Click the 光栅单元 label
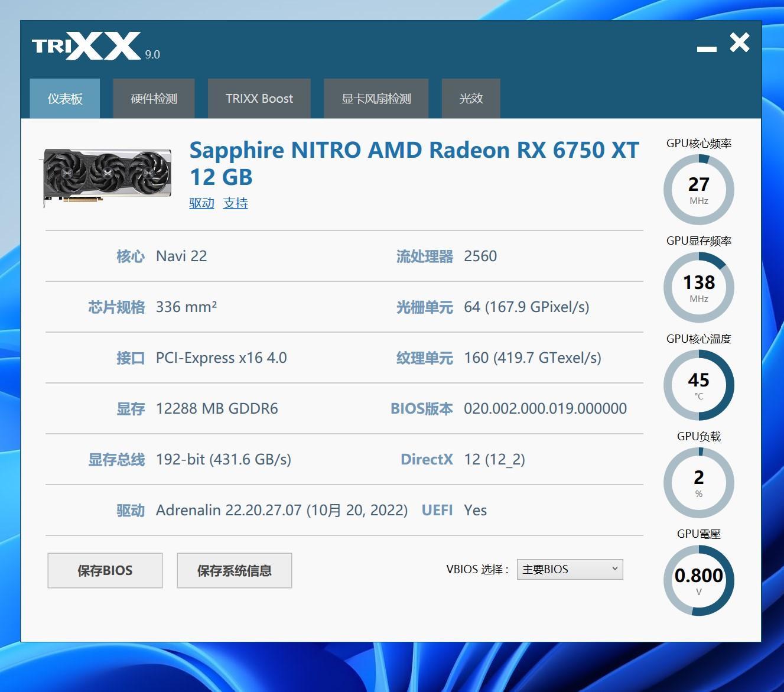Viewport: 784px width, 692px height. 425,307
